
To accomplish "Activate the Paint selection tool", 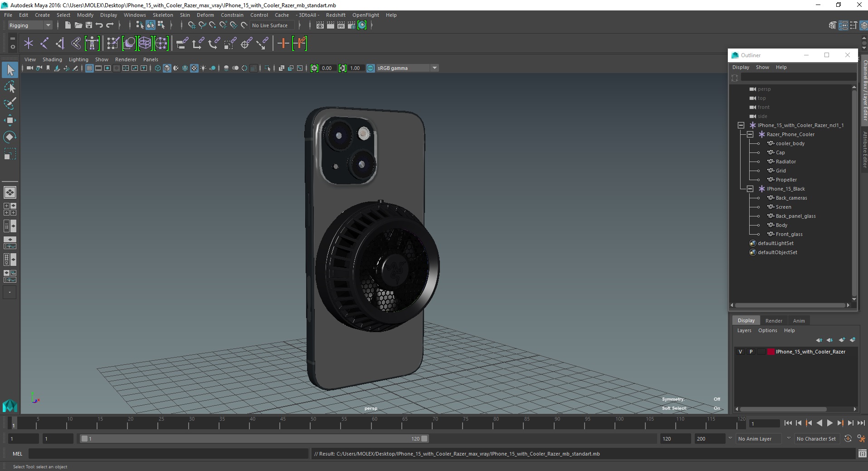I will [10, 103].
